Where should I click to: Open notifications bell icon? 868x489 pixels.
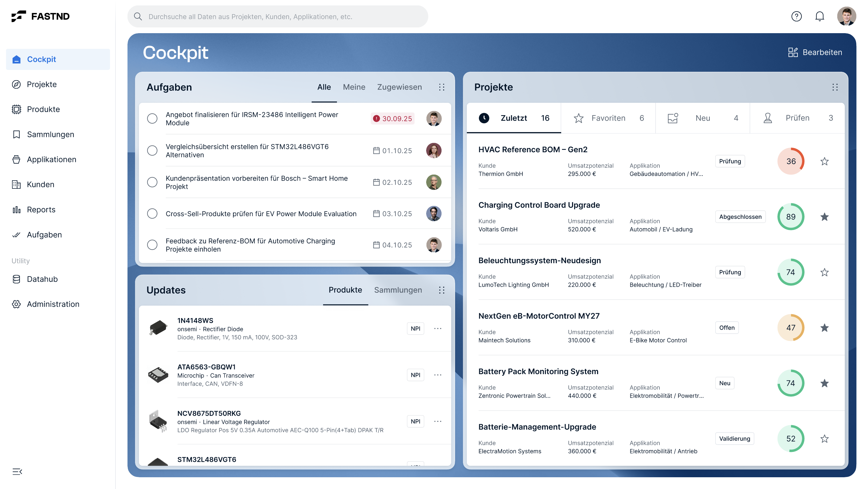coord(819,16)
